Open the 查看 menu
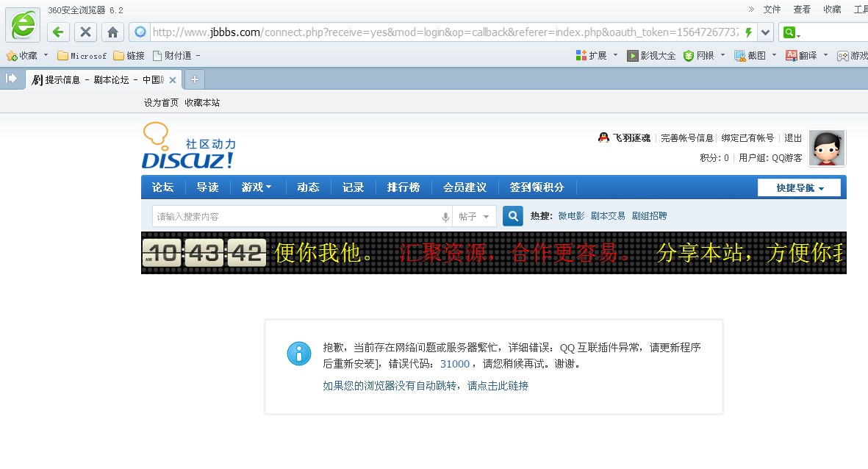The image size is (868, 469). point(802,10)
